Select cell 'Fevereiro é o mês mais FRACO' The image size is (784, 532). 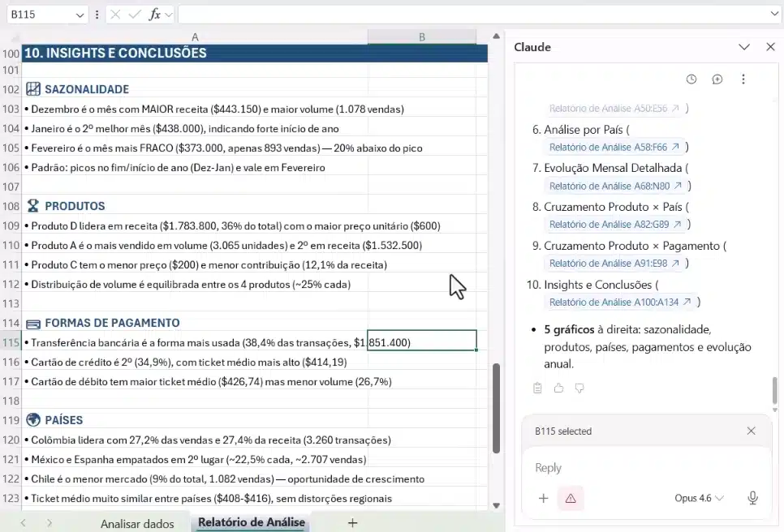(x=195, y=148)
